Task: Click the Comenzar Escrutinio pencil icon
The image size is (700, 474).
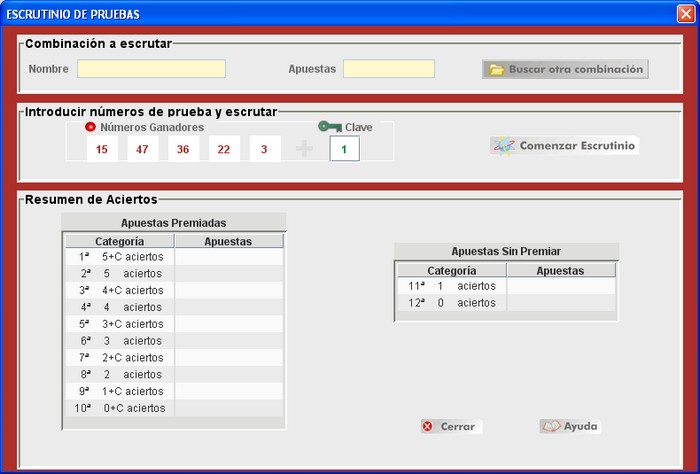Action: point(504,146)
